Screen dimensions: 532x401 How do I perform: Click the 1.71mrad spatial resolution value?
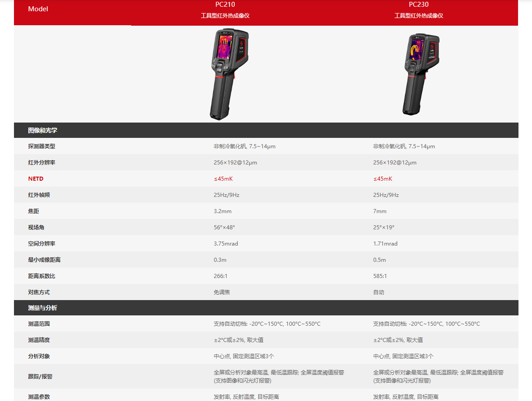pyautogui.click(x=385, y=244)
